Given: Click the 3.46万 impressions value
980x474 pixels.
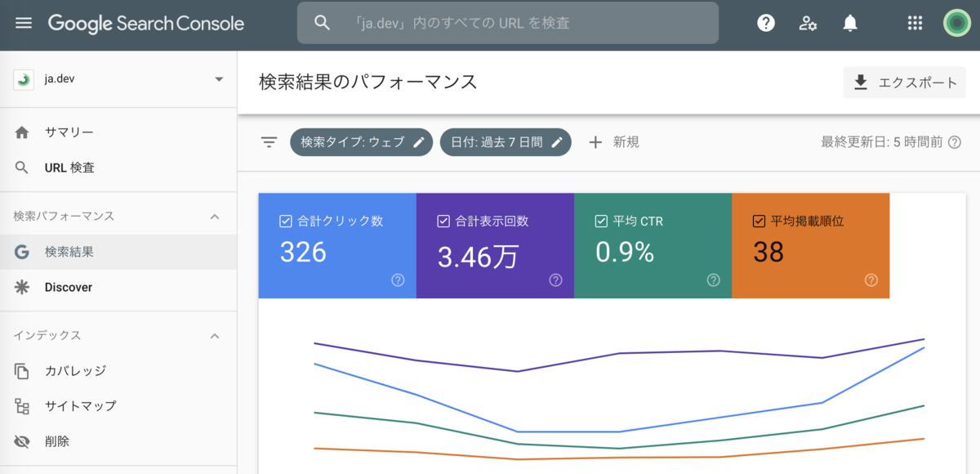Looking at the screenshot, I should tap(478, 257).
